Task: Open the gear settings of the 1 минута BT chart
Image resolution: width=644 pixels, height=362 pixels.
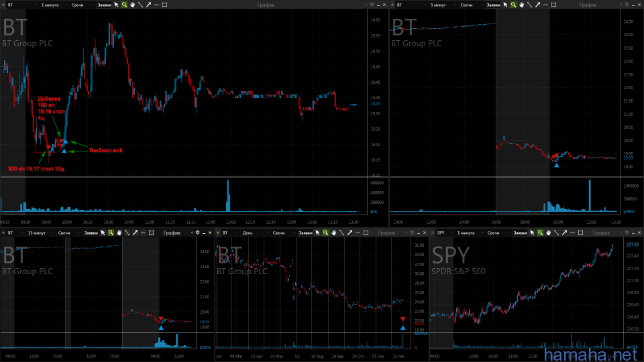Action: point(372,5)
